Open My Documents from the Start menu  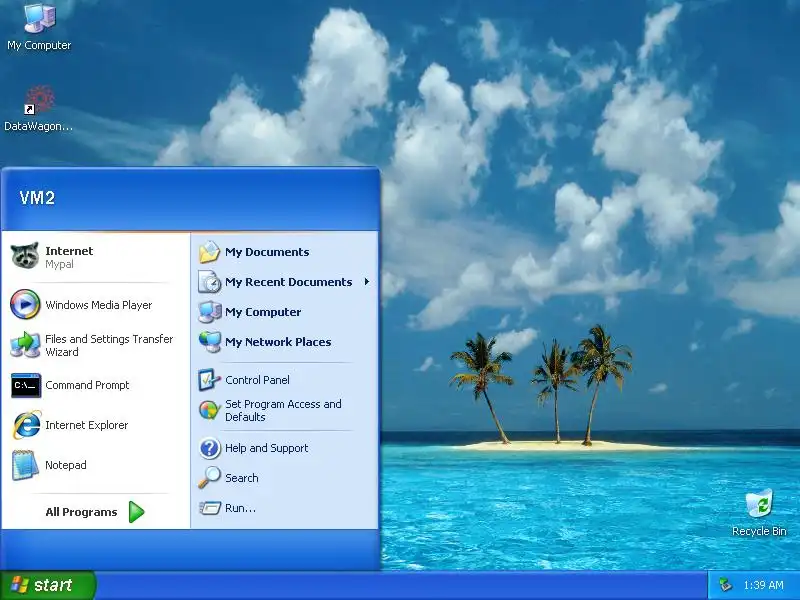click(x=267, y=252)
